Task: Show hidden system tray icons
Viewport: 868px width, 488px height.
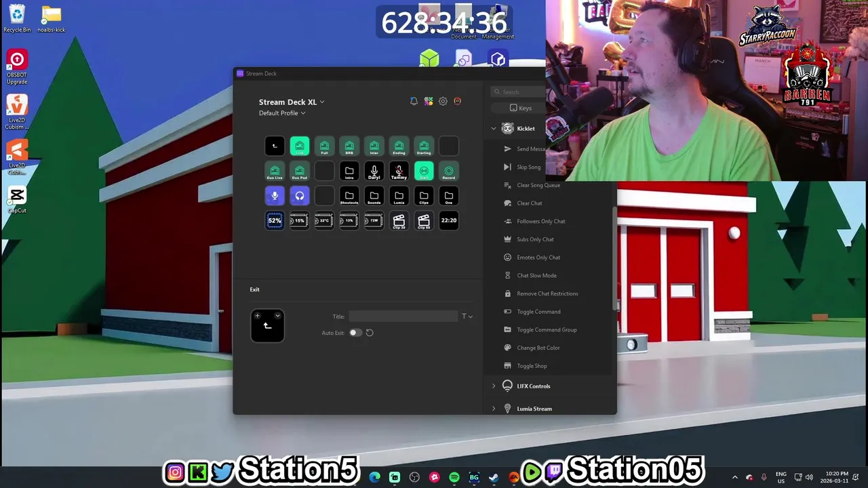Action: (x=735, y=477)
